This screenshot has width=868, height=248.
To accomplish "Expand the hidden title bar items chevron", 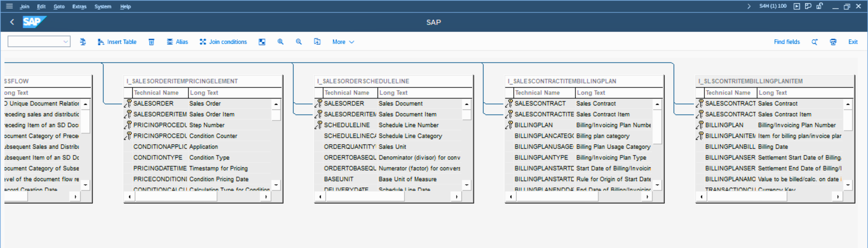I will (x=749, y=6).
